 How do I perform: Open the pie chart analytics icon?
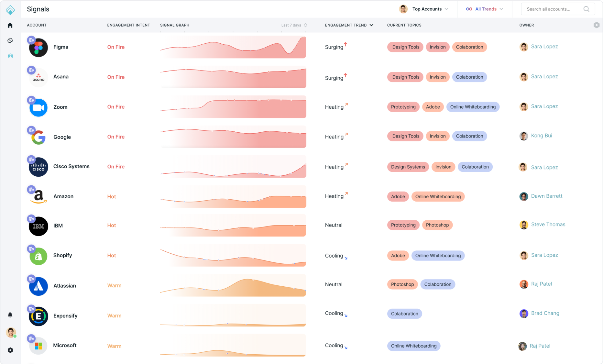[10, 40]
